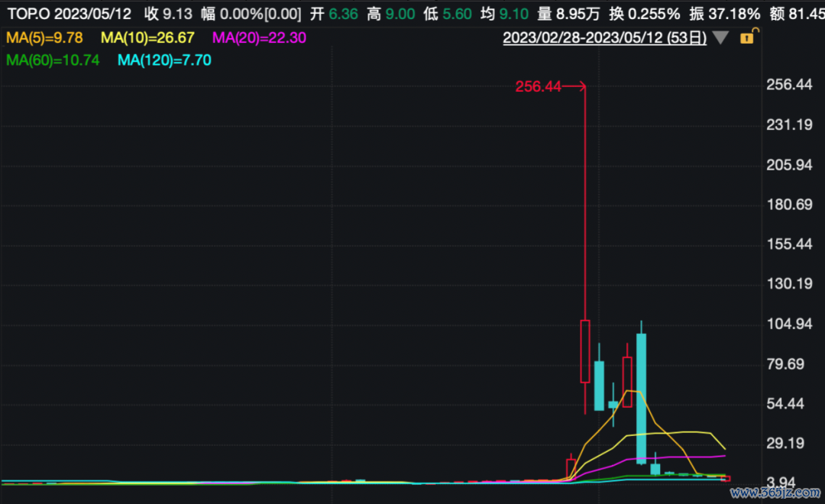Click the 高 9.00 high price value
The height and width of the screenshot is (504, 825).
coord(391,14)
